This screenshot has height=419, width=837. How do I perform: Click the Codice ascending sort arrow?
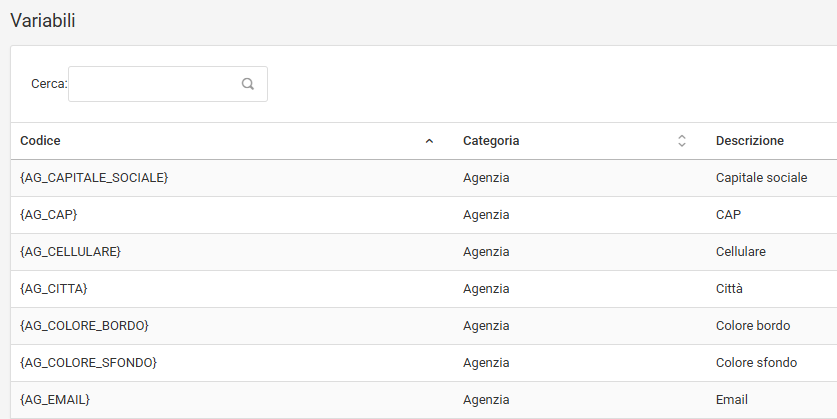429,141
